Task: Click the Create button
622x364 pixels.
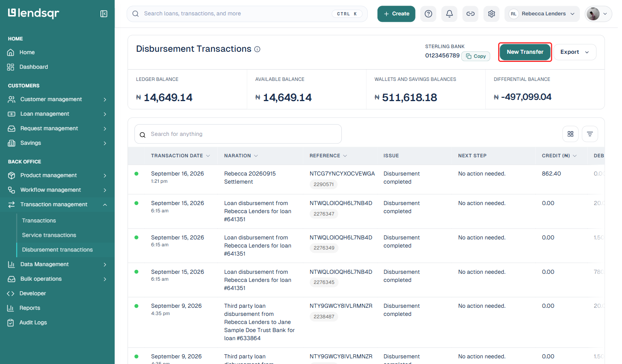Action: point(396,14)
